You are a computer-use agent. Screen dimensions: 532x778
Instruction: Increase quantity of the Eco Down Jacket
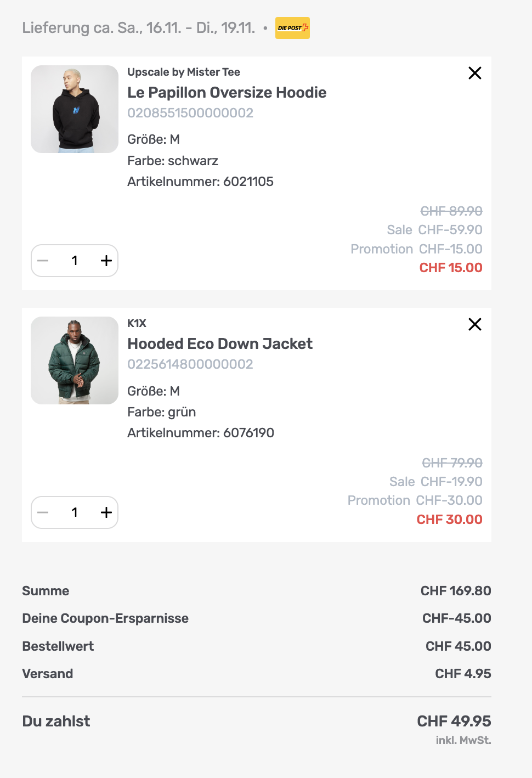pyautogui.click(x=106, y=512)
